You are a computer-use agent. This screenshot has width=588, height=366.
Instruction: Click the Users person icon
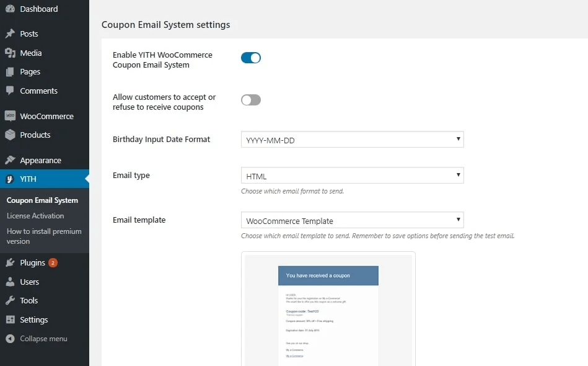10,282
